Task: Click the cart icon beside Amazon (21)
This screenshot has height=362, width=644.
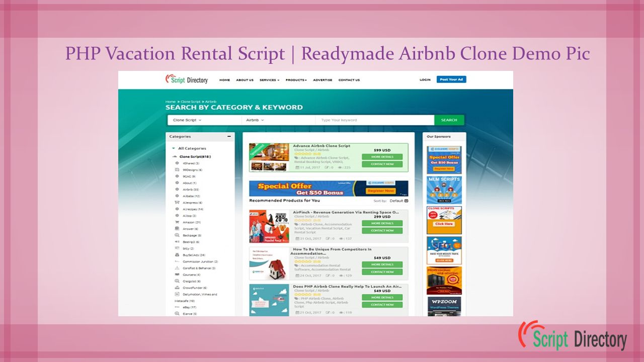Action: [177, 222]
